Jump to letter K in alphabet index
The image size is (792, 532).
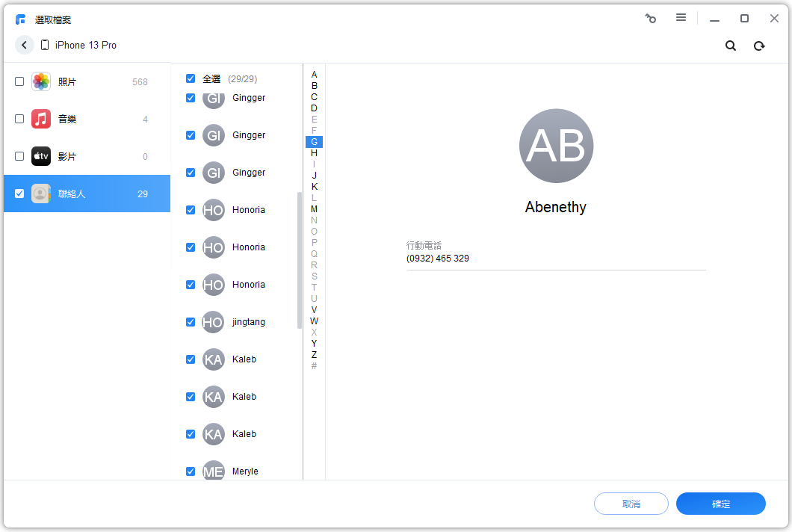(314, 187)
